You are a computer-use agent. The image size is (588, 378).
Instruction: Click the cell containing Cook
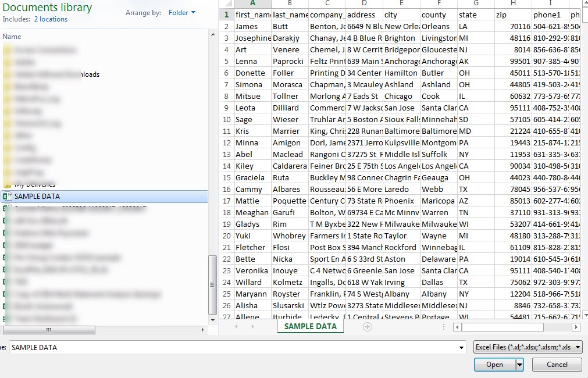439,97
